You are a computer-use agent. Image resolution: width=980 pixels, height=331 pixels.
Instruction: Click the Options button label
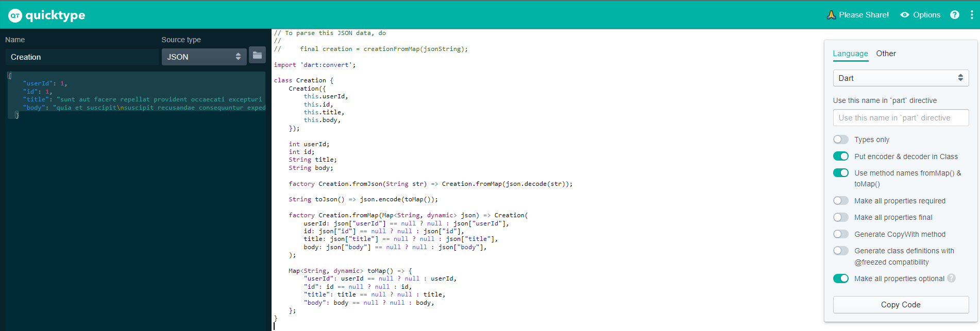coord(926,15)
